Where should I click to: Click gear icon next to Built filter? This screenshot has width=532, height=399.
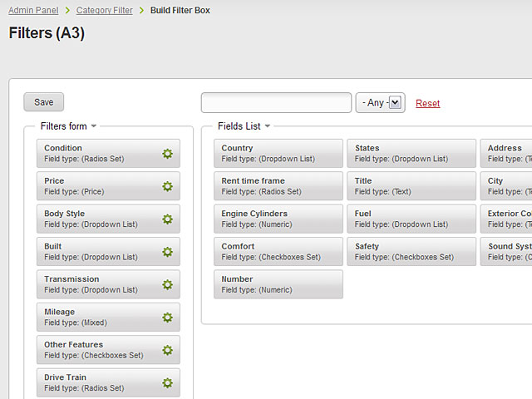pos(167,252)
